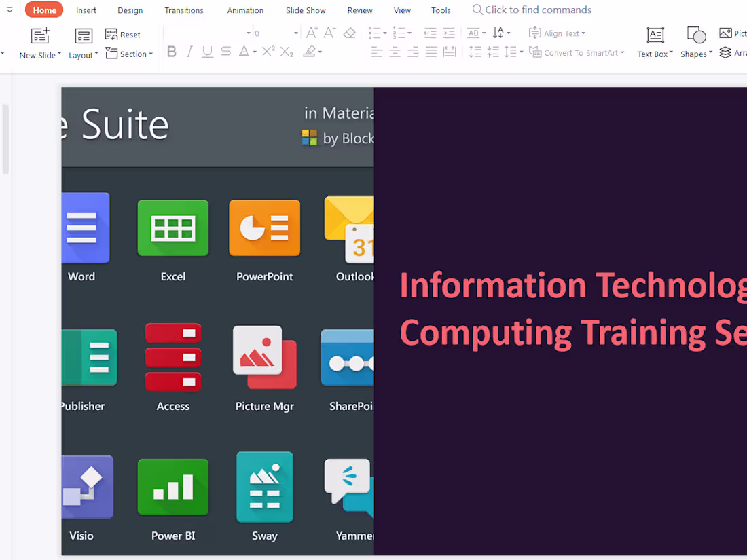Select the 'Information Technolog' title text on slide

tap(573, 286)
